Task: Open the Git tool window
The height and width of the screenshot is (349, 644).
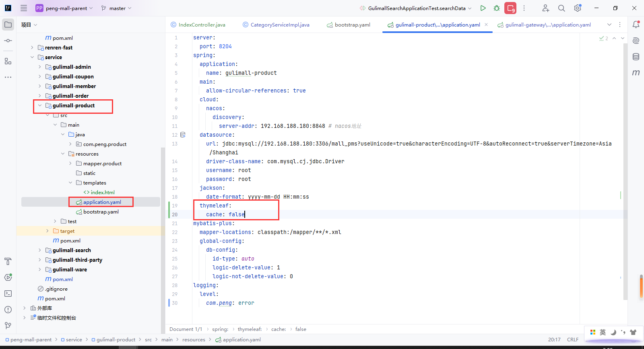Action: point(8,326)
